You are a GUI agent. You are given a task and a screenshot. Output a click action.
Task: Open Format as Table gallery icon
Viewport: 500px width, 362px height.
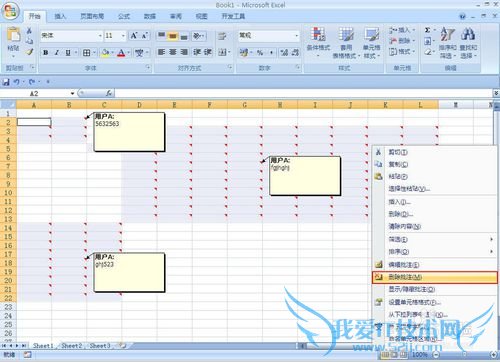tap(346, 35)
